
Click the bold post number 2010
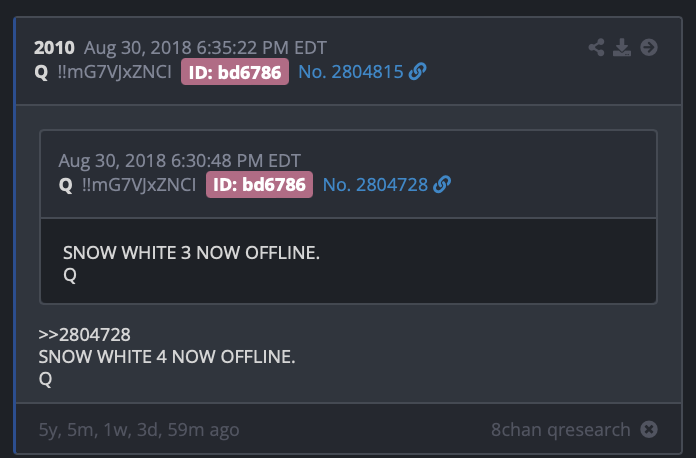tap(54, 48)
